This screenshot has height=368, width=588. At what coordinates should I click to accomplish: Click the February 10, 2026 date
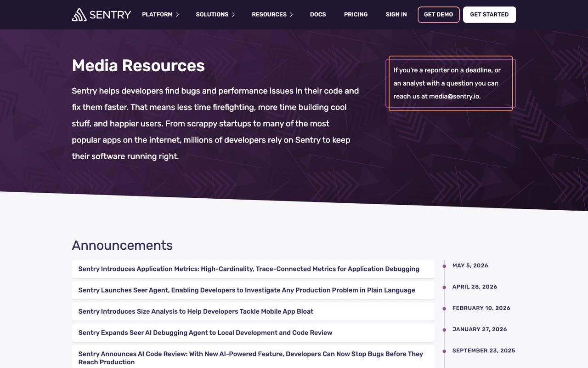point(481,308)
